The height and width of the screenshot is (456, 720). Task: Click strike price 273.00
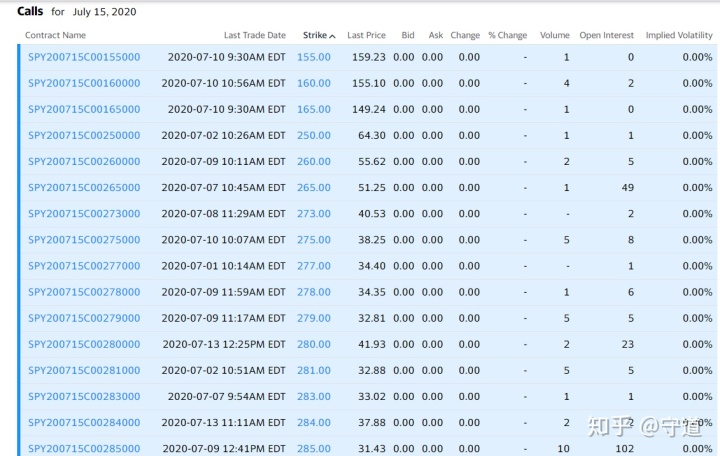(314, 214)
